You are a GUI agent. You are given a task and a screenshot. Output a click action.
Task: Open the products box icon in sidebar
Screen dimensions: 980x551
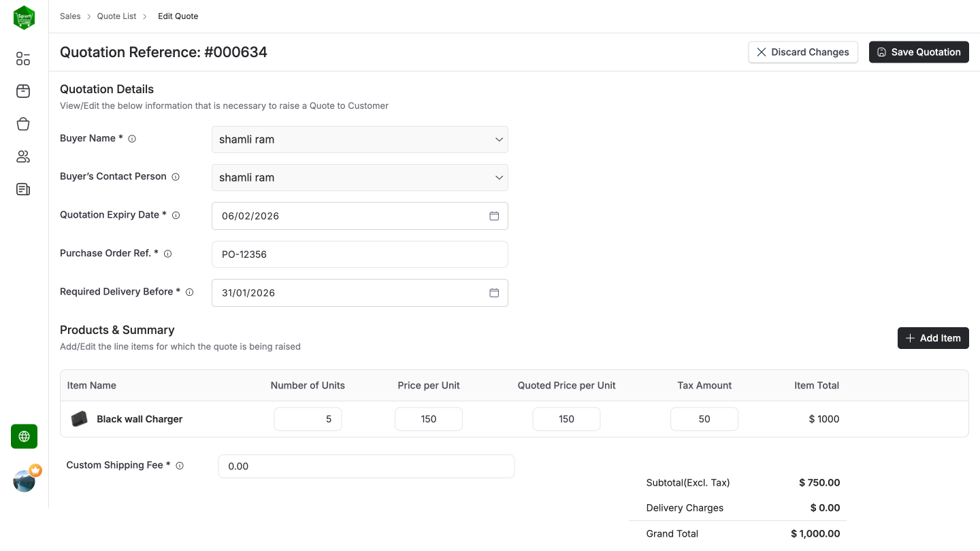click(x=23, y=91)
